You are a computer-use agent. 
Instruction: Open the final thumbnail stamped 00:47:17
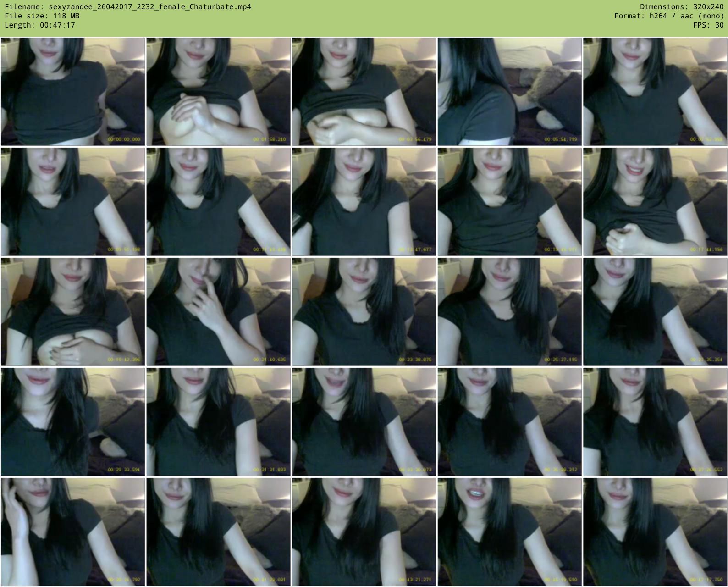[x=655, y=532]
